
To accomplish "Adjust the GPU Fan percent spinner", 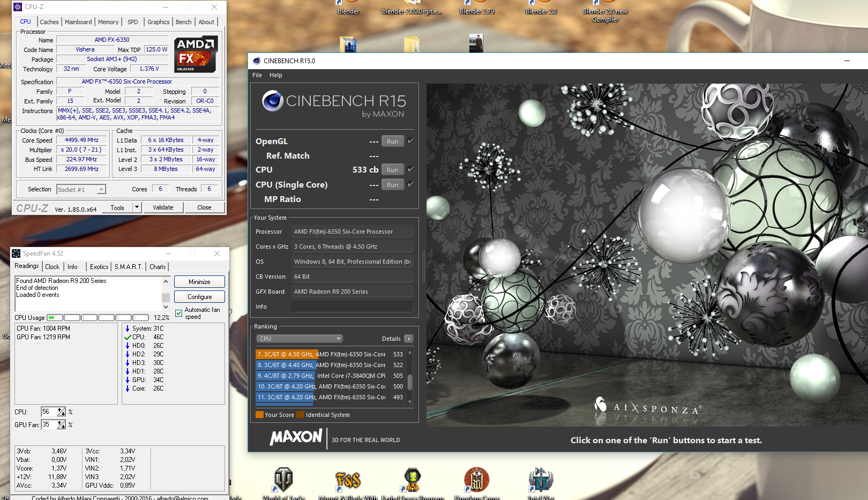I will pos(62,424).
